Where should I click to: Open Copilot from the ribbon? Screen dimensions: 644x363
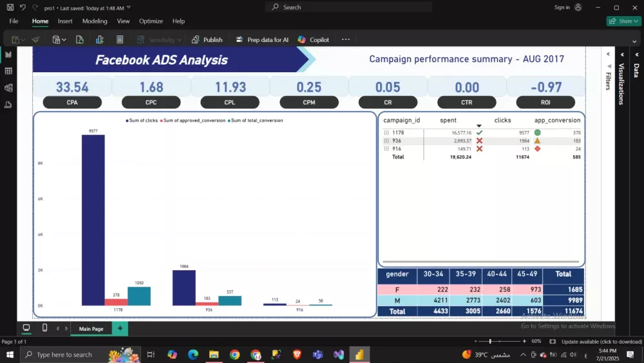[314, 39]
